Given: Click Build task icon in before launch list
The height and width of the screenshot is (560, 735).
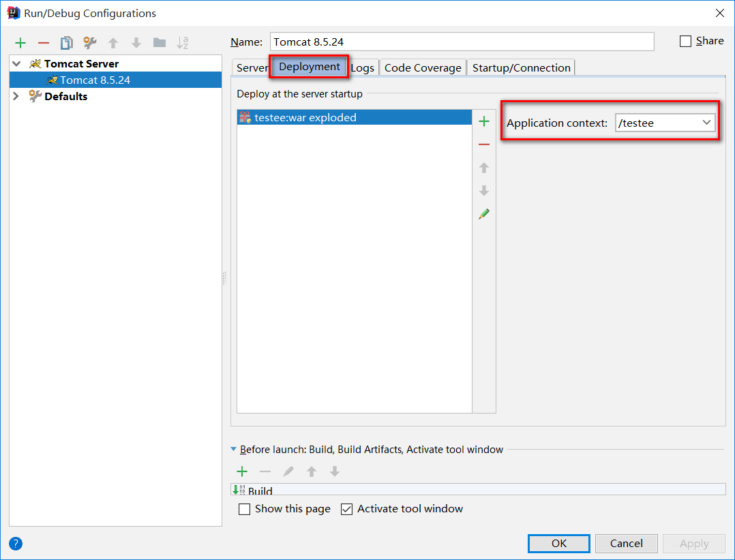Looking at the screenshot, I should (x=239, y=490).
